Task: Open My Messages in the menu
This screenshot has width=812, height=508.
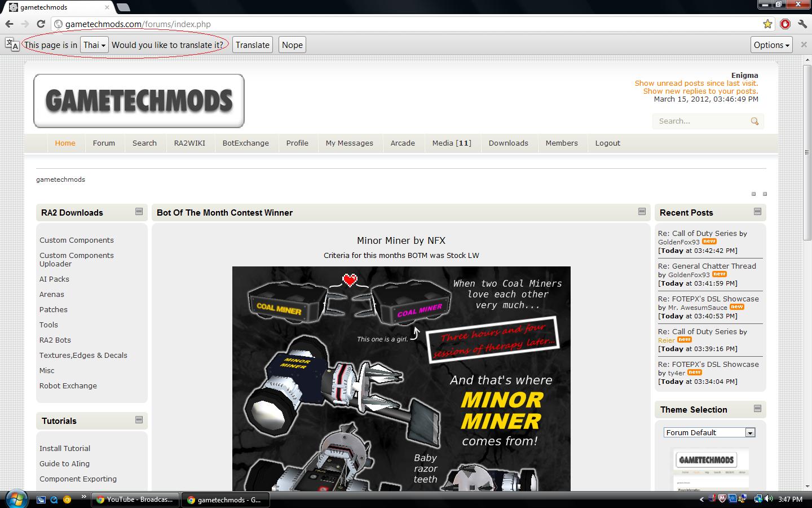Action: (x=349, y=143)
